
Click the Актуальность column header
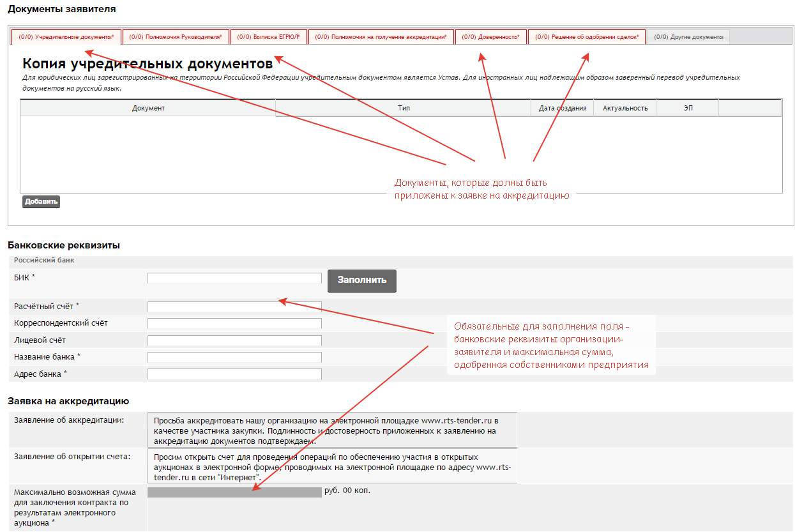point(625,108)
